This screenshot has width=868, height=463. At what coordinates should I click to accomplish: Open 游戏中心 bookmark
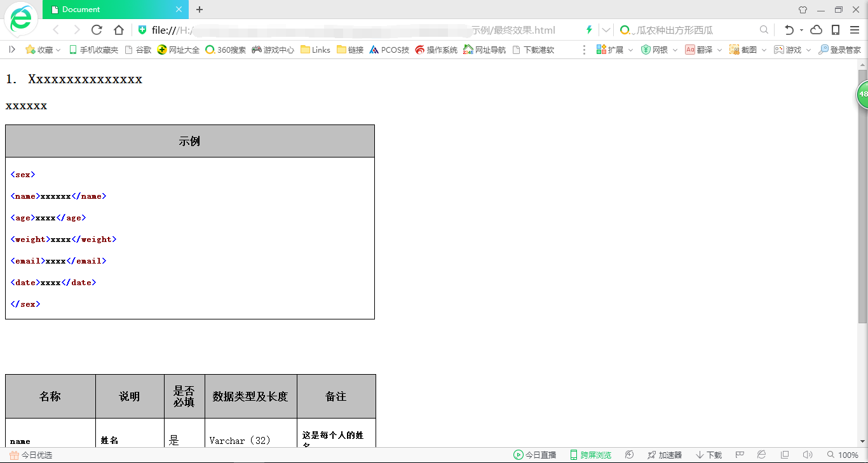coord(273,50)
